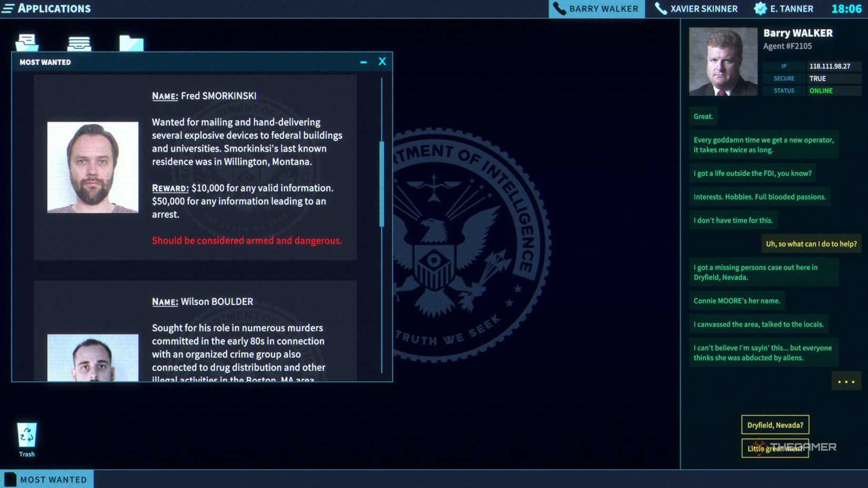Viewport: 868px width, 488px height.
Task: Open the first desktop document tray icon
Action: pyautogui.click(x=27, y=43)
